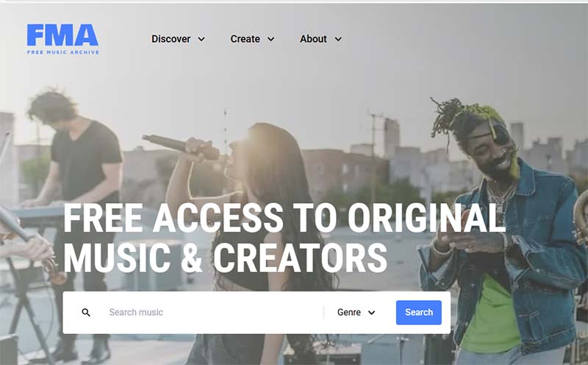Click the divider between search field and Genre
The width and height of the screenshot is (588, 365).
323,313
